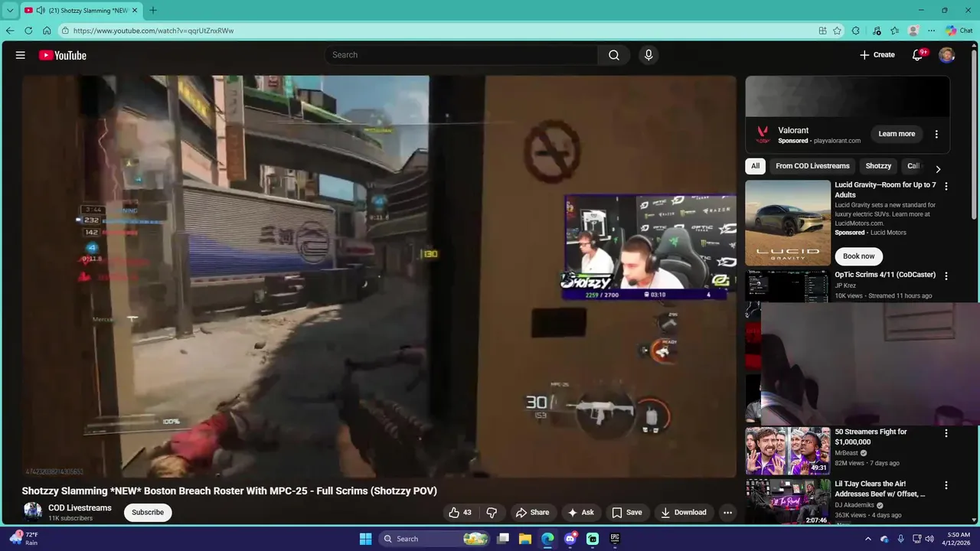Image resolution: width=980 pixels, height=551 pixels.
Task: Open the COD Livestreams channel avatar
Action: click(33, 512)
